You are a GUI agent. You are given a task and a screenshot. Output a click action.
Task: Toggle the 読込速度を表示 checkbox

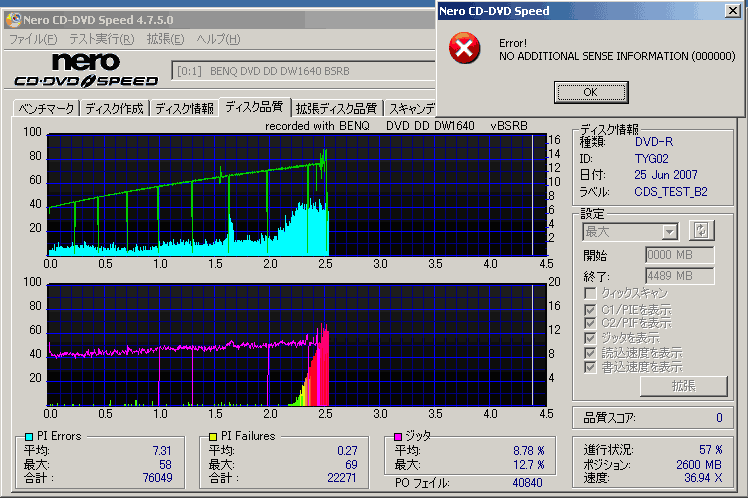[590, 353]
